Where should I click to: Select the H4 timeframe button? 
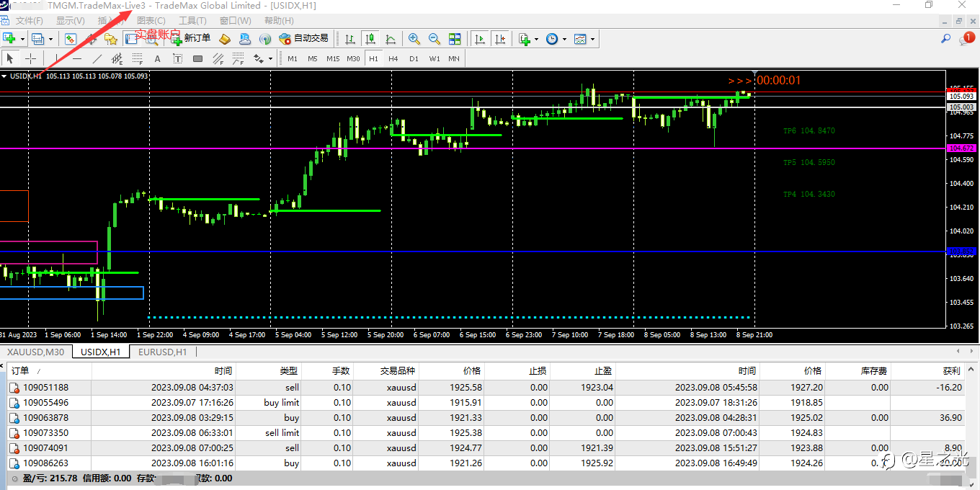[x=393, y=58]
